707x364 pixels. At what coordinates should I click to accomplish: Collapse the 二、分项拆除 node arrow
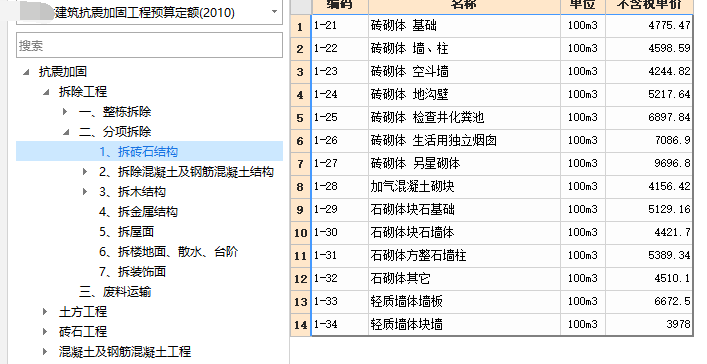click(x=66, y=132)
